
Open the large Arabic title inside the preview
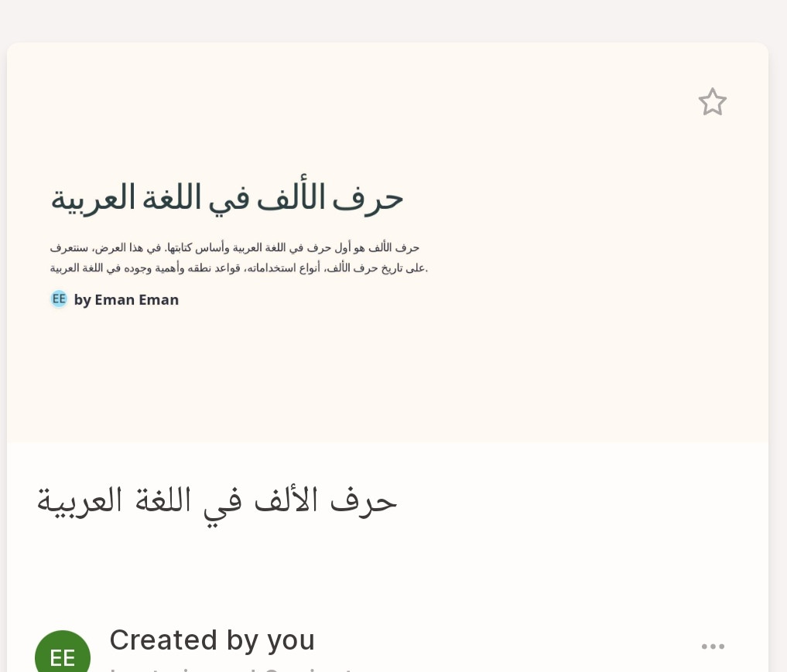click(227, 198)
